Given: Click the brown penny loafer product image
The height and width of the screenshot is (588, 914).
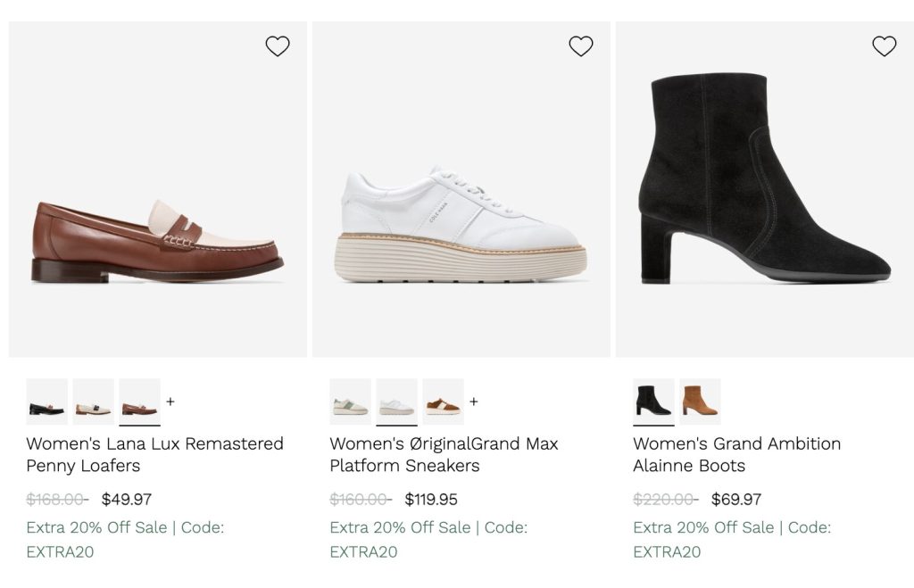Looking at the screenshot, I should pyautogui.click(x=157, y=239).
